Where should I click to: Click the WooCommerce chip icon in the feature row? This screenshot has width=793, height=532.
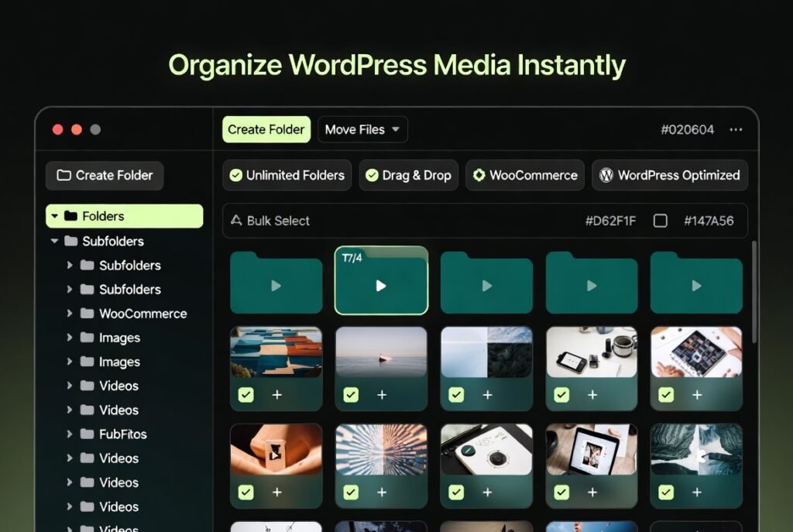coord(479,175)
